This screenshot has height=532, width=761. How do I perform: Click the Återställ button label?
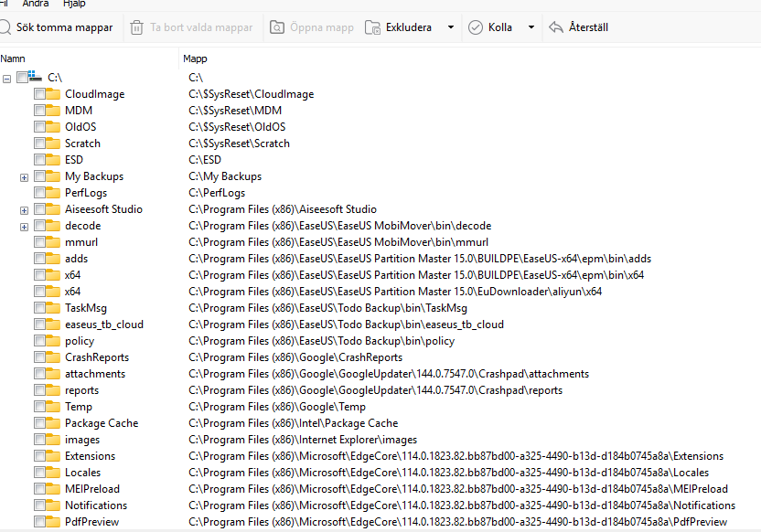(x=588, y=27)
